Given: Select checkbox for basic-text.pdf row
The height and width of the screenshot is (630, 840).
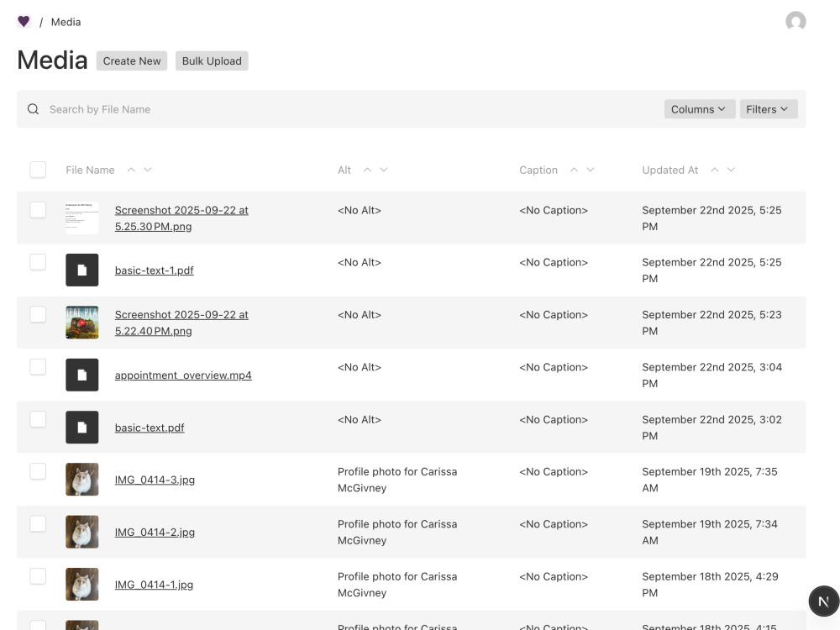Looking at the screenshot, I should coord(38,419).
